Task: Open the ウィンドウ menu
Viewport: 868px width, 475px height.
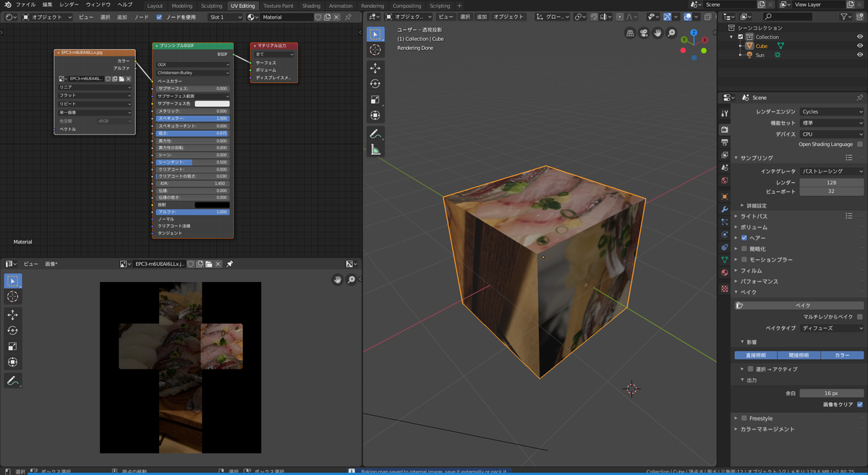Action: pyautogui.click(x=98, y=5)
